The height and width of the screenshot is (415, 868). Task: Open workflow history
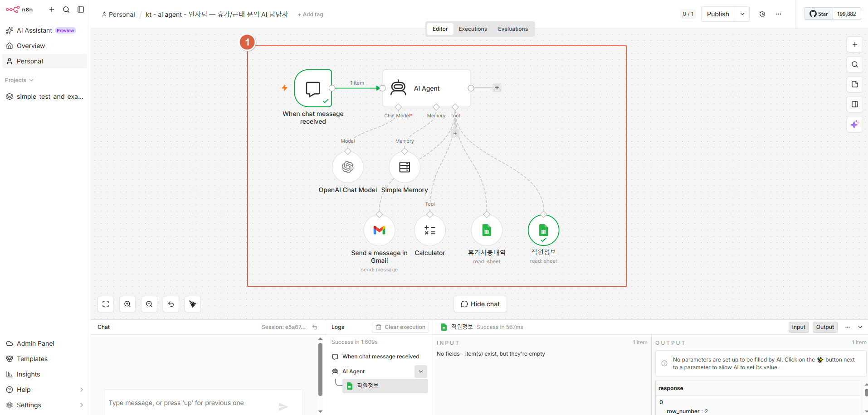762,14
